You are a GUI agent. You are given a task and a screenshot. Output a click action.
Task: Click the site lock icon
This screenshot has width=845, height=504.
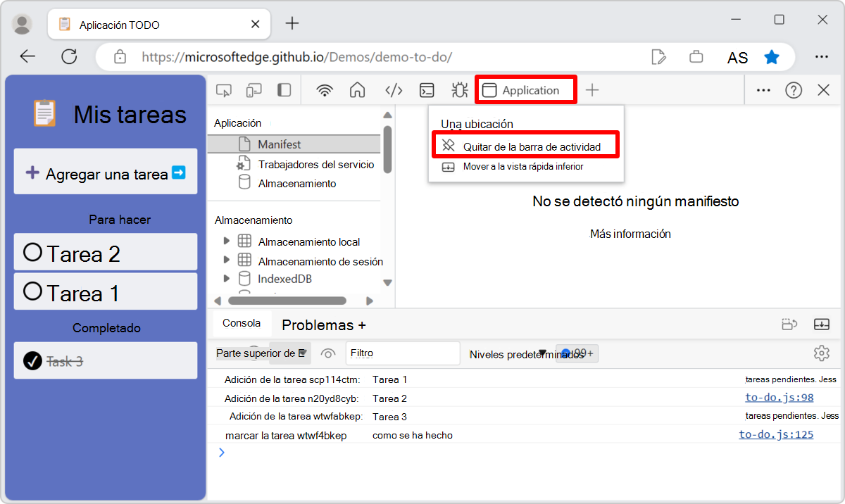click(x=120, y=57)
